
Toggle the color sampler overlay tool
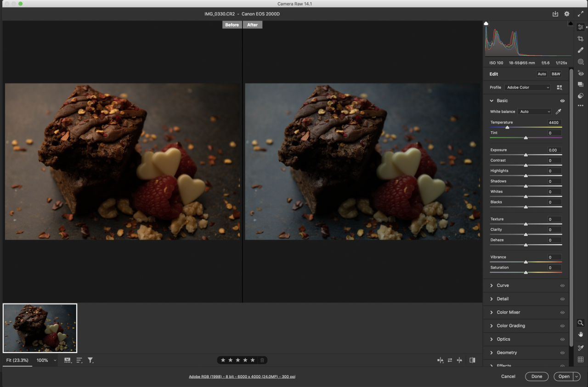581,348
